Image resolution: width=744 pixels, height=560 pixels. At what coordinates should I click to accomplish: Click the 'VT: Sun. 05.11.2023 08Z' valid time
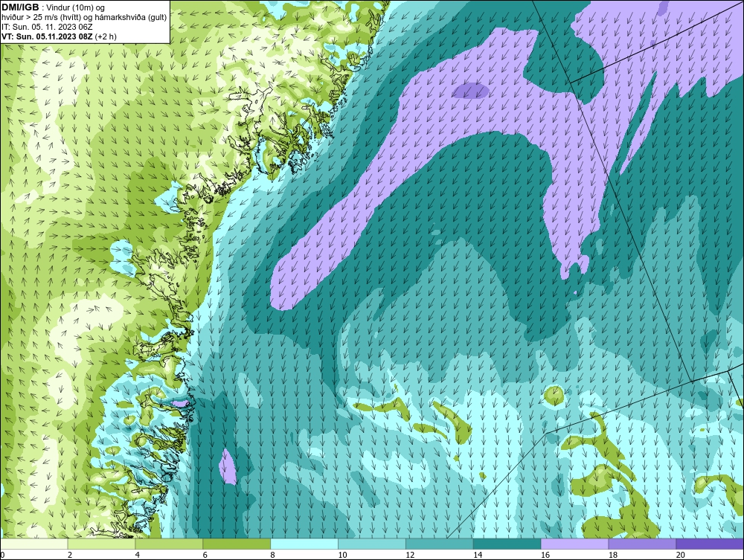(47, 36)
